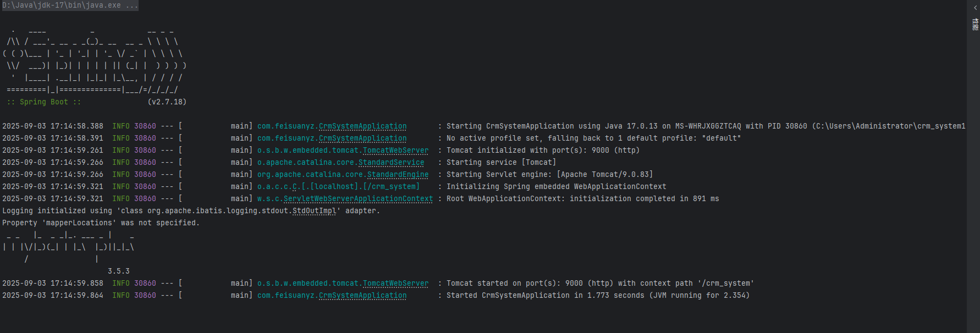
Task: Click the underlined C link before [localhost]
Action: 295,187
